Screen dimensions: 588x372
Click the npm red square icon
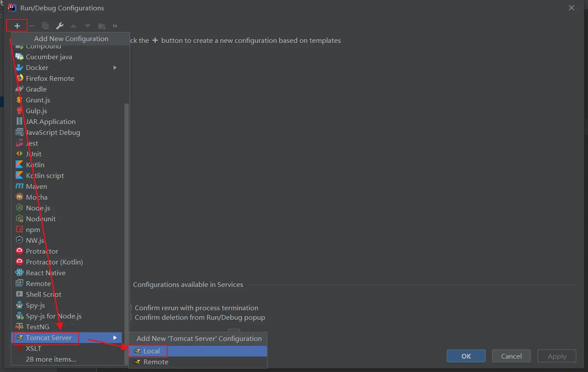(x=19, y=229)
